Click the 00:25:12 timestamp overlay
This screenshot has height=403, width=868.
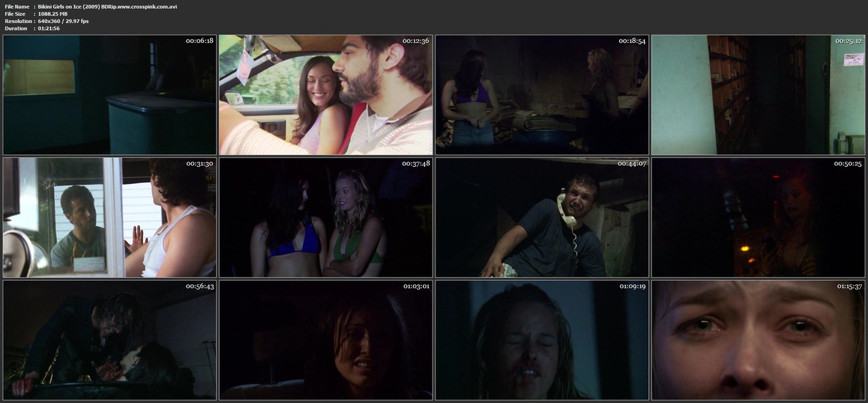pos(848,41)
